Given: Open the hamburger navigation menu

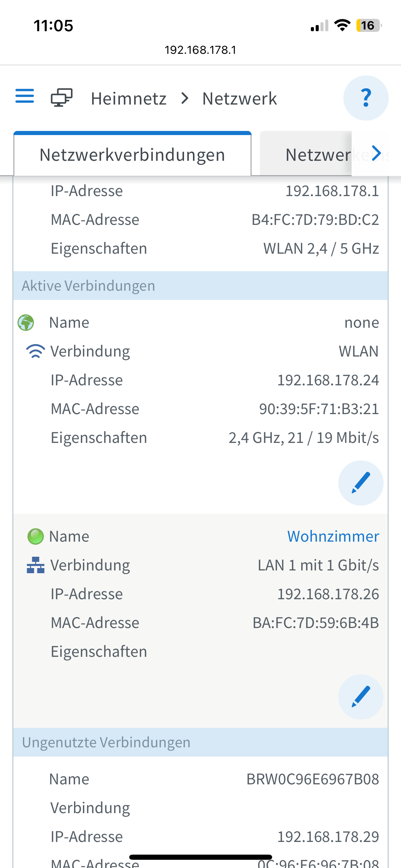Looking at the screenshot, I should pyautogui.click(x=25, y=96).
